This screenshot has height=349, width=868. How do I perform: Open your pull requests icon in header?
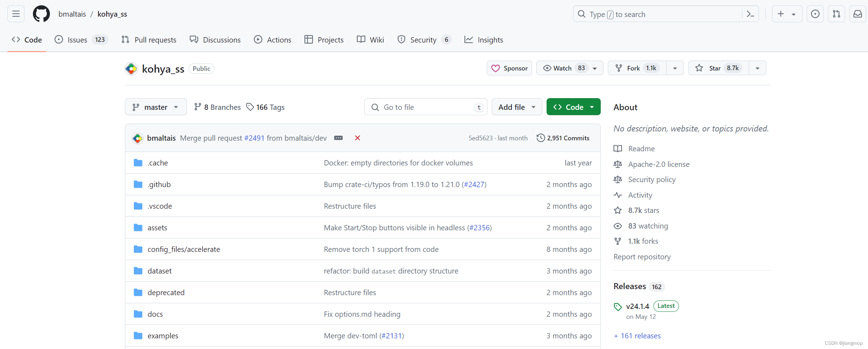[x=836, y=14]
